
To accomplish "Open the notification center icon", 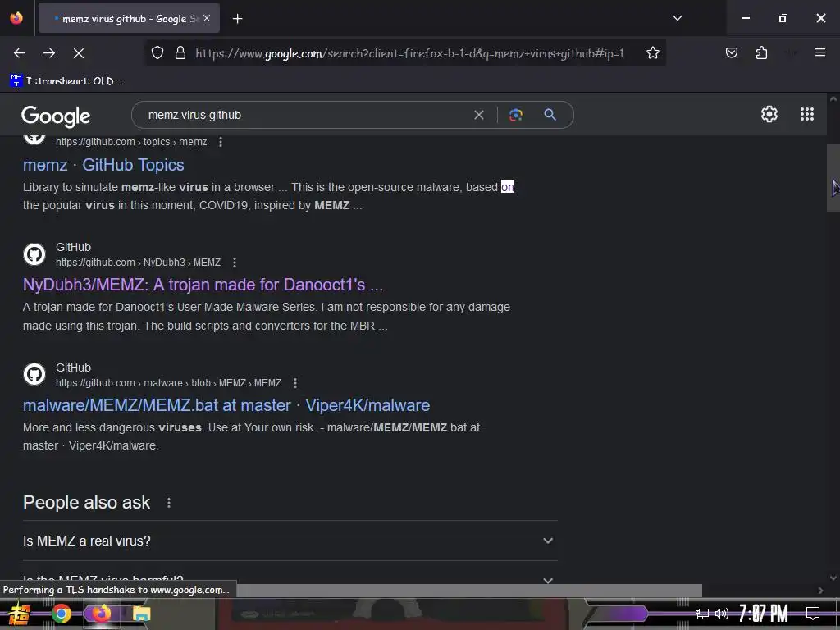I will pos(812,614).
